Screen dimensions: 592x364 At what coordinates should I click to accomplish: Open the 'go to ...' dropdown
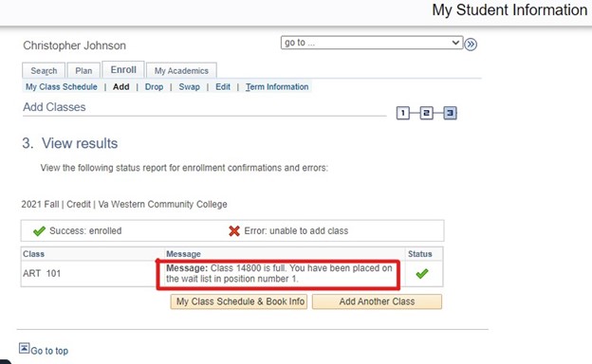pyautogui.click(x=372, y=43)
